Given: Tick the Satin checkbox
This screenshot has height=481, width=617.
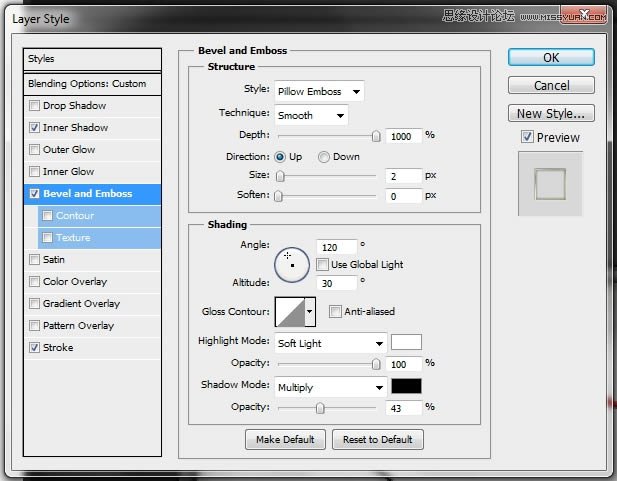Looking at the screenshot, I should point(35,259).
